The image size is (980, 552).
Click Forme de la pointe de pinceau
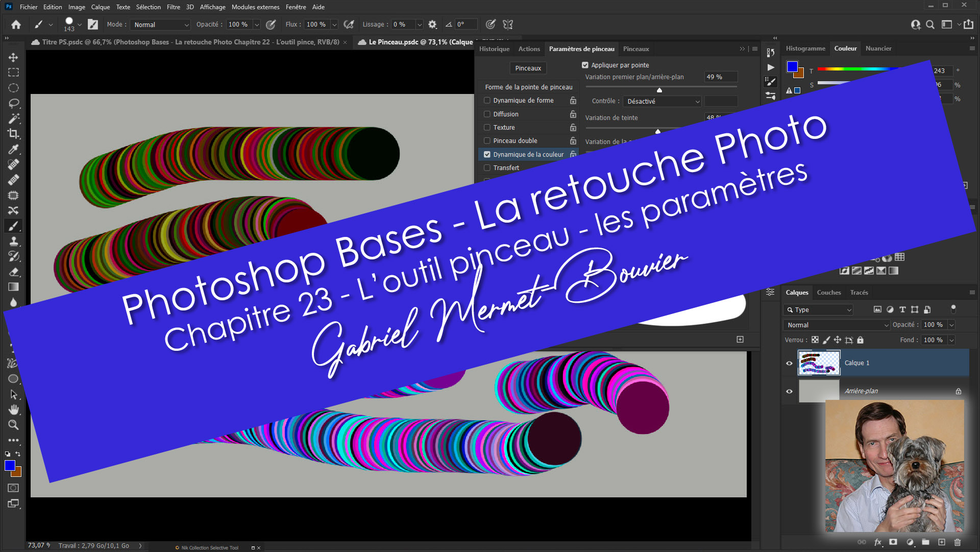click(x=528, y=87)
